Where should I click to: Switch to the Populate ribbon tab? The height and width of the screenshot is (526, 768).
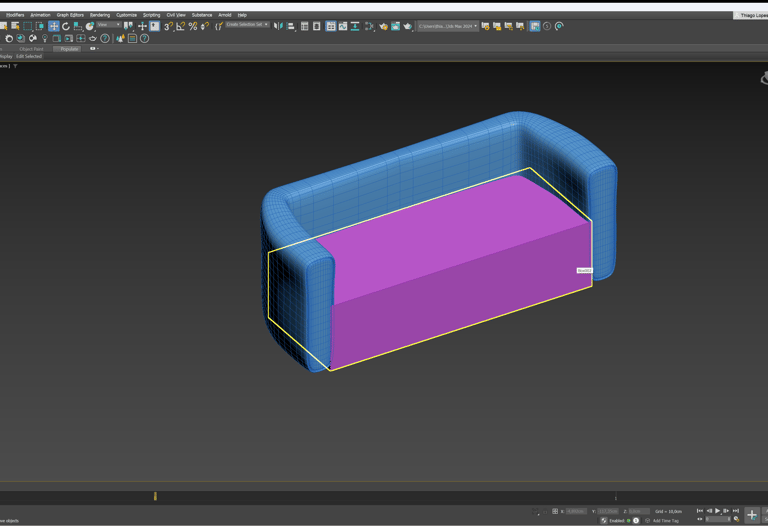click(x=68, y=48)
